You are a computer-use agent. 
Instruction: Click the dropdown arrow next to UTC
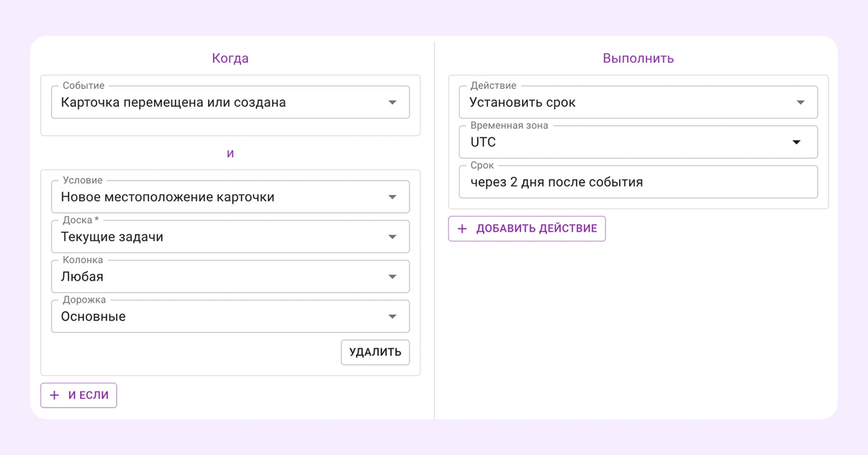point(798,142)
